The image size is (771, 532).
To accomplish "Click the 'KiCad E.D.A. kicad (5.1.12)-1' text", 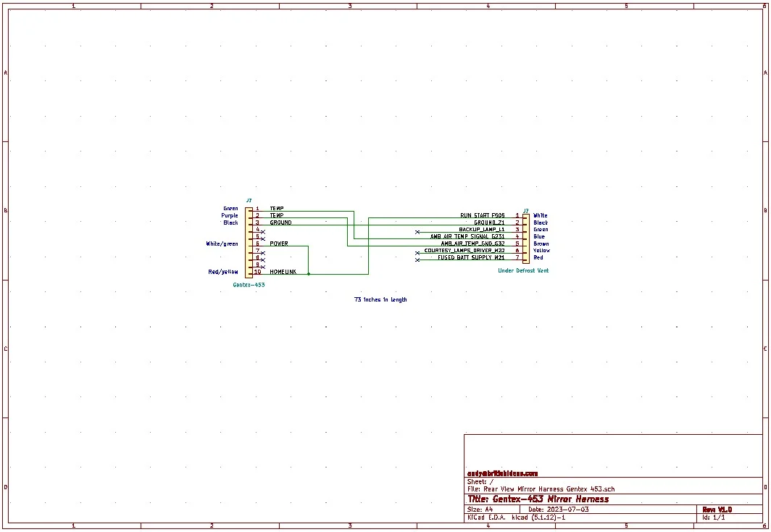I will (516, 518).
